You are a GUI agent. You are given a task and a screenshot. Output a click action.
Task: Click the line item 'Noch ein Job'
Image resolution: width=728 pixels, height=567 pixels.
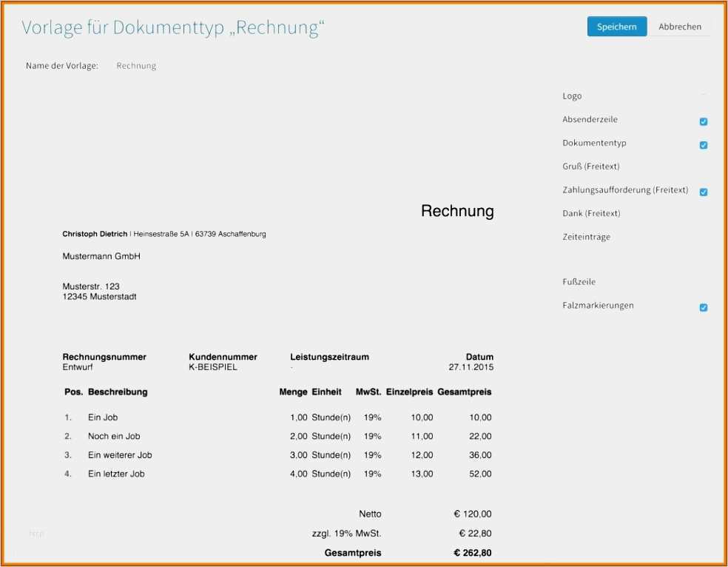point(114,437)
